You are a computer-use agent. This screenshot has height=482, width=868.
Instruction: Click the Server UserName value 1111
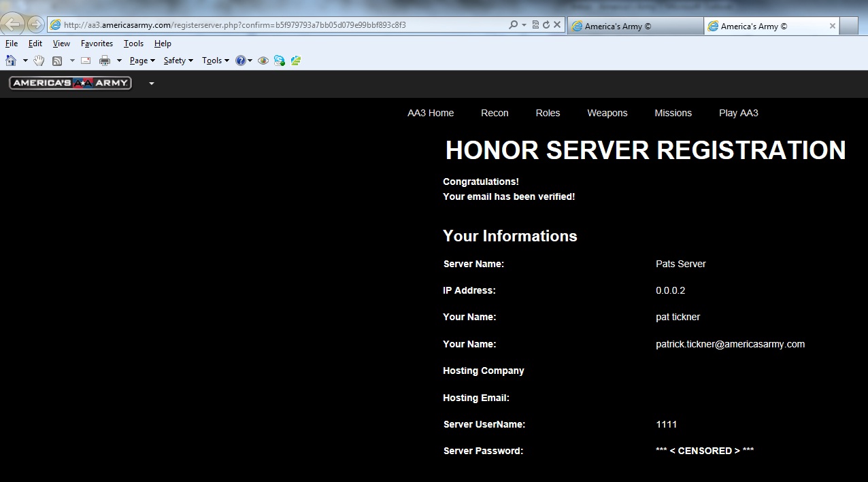(x=667, y=424)
